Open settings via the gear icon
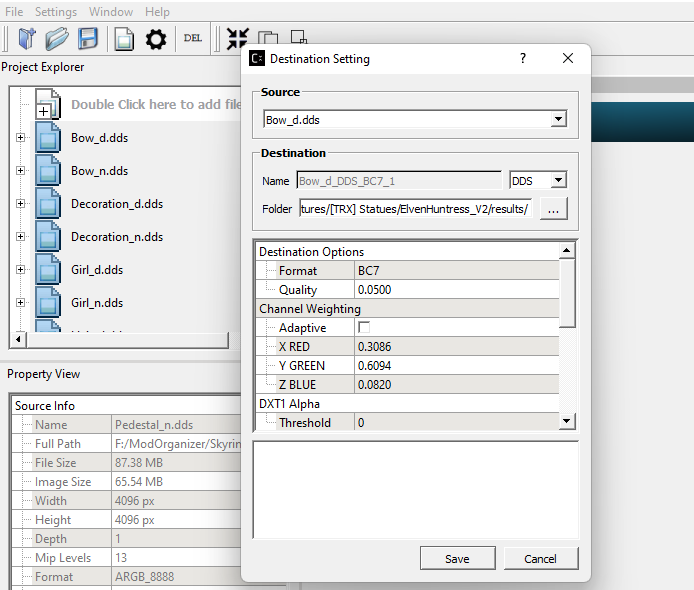 [x=156, y=39]
